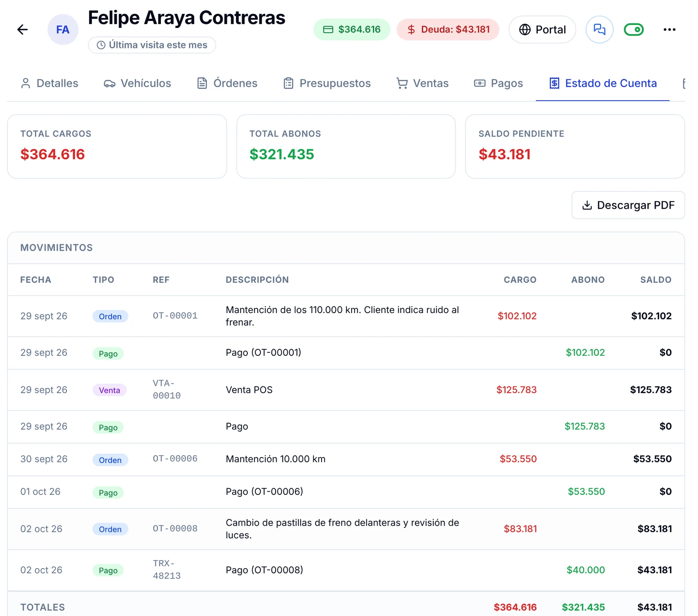
Task: Select the Estado de Cuenta tab
Action: pyautogui.click(x=603, y=83)
